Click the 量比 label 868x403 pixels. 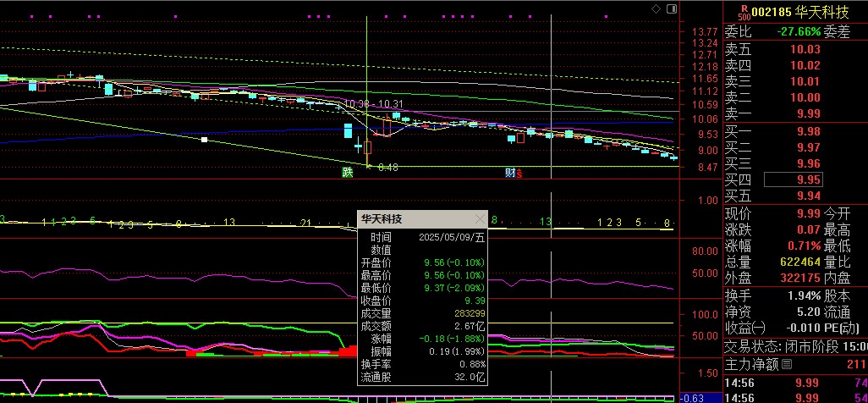pyautogui.click(x=837, y=262)
